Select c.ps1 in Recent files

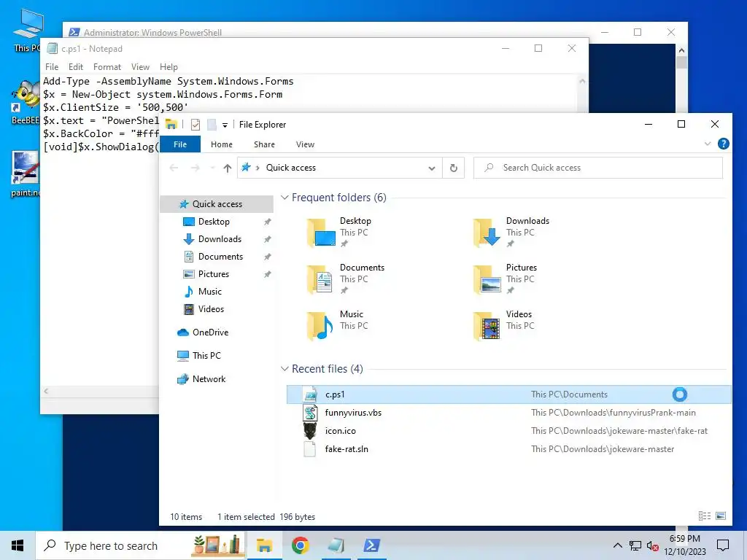tap(508, 394)
